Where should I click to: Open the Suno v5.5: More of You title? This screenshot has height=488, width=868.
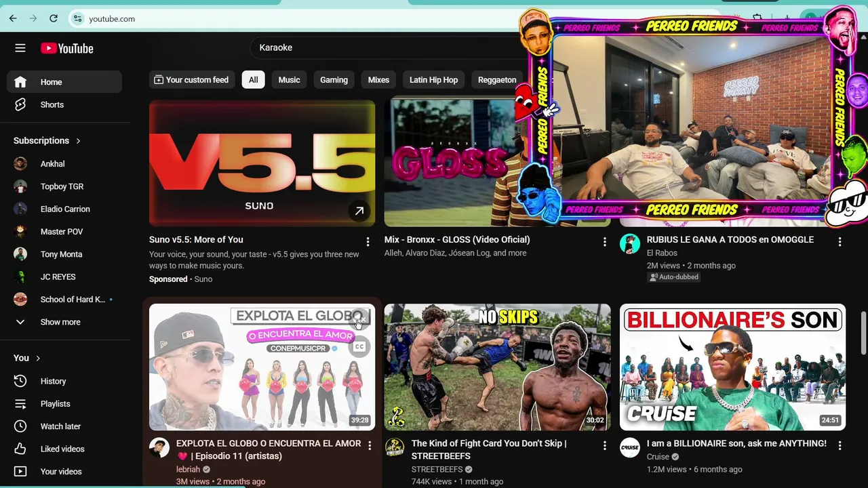(196, 239)
